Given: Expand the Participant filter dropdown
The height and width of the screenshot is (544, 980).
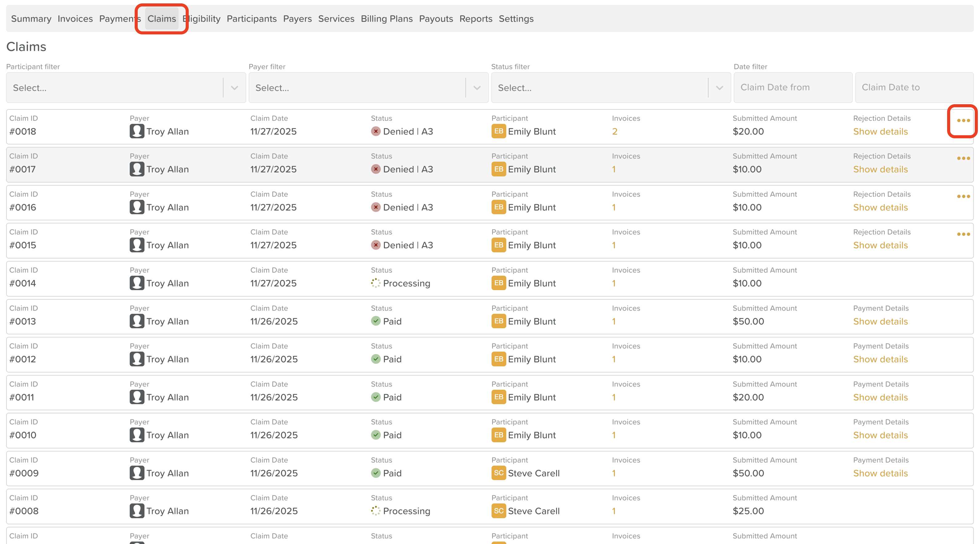Looking at the screenshot, I should (x=234, y=88).
